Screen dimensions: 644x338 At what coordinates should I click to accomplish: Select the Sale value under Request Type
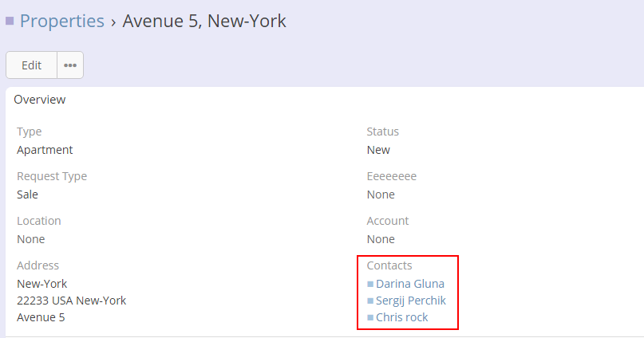27,195
